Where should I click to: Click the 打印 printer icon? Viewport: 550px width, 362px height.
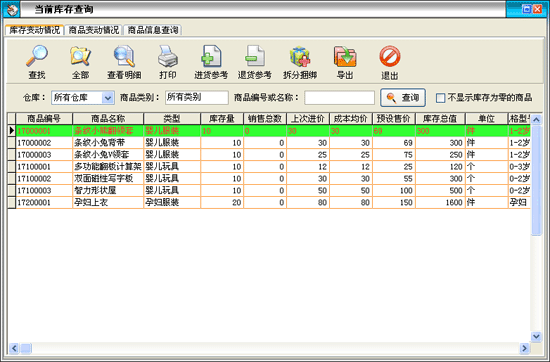pyautogui.click(x=168, y=56)
